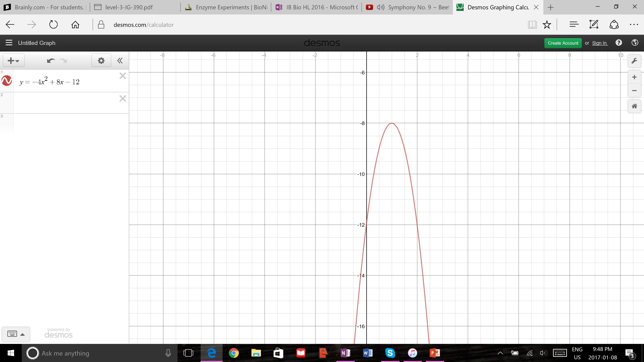The image size is (644, 362).
Task: Open expression list settings gear
Action: point(101,61)
